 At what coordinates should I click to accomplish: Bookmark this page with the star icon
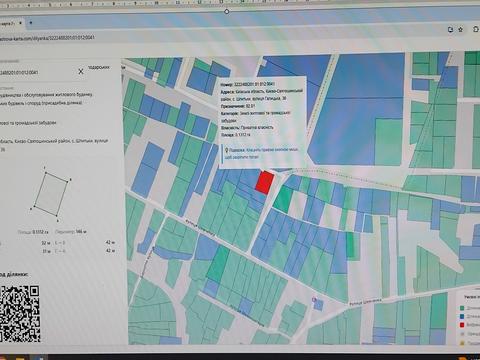coord(461,29)
